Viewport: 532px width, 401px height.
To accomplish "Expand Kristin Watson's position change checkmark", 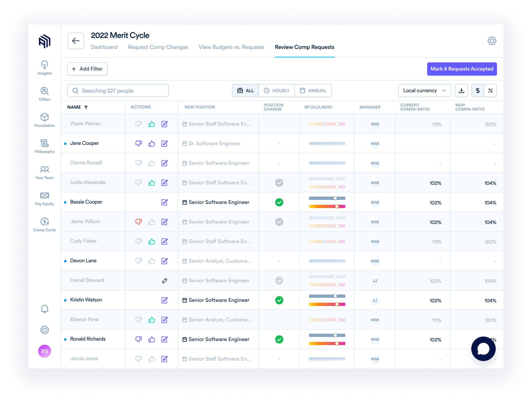I will pos(279,300).
